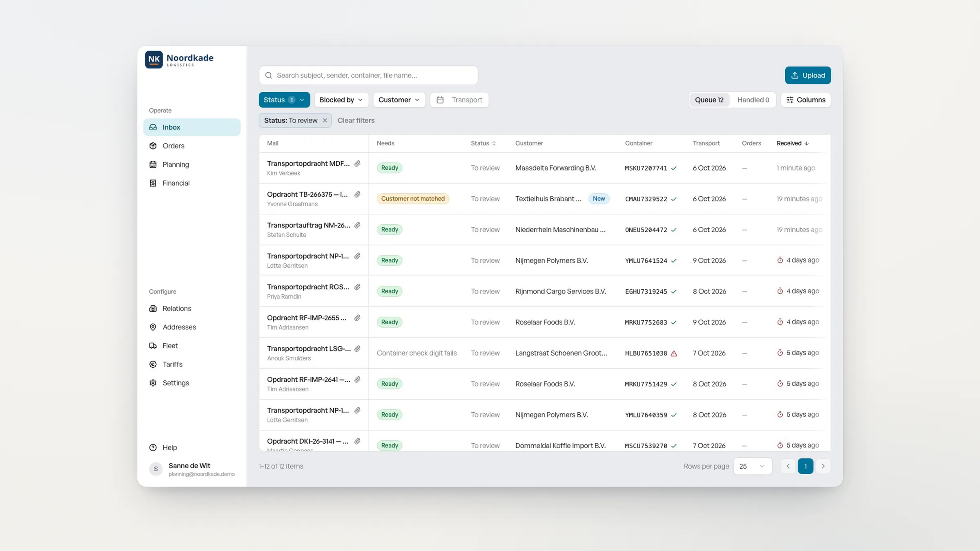Click Container check digit fails text

point(416,353)
